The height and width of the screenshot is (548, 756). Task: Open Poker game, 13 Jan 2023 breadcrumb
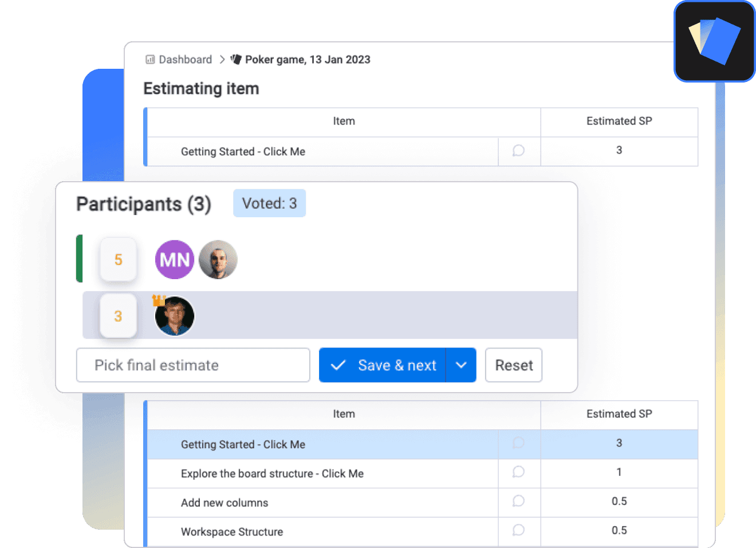[x=308, y=60]
